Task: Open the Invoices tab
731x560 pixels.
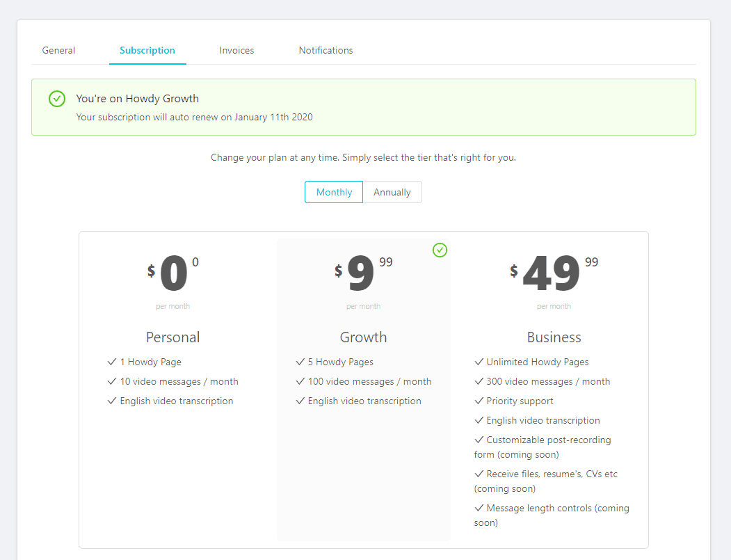Action: pos(236,50)
